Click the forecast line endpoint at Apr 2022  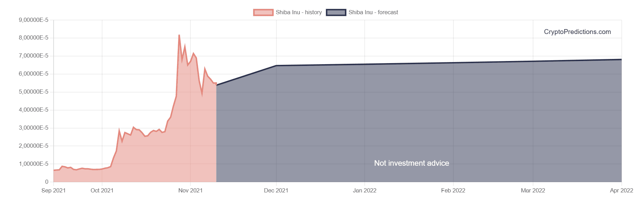point(621,60)
